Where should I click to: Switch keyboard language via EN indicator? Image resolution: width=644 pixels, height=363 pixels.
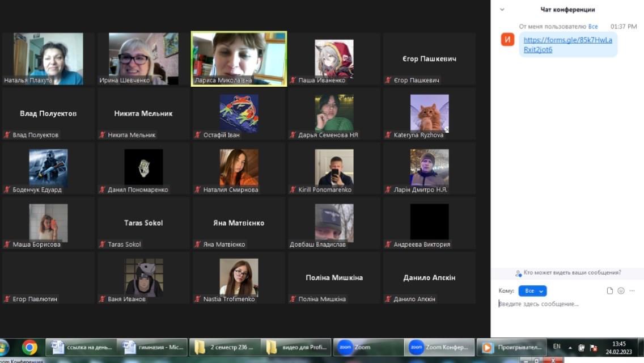point(557,347)
